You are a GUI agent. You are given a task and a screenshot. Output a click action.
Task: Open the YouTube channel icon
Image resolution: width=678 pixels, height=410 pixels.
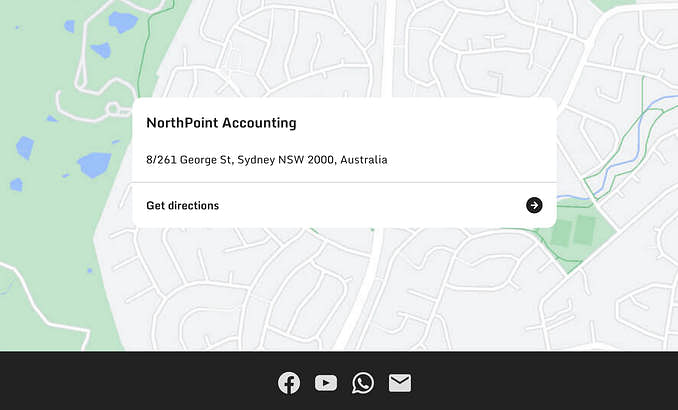click(326, 383)
